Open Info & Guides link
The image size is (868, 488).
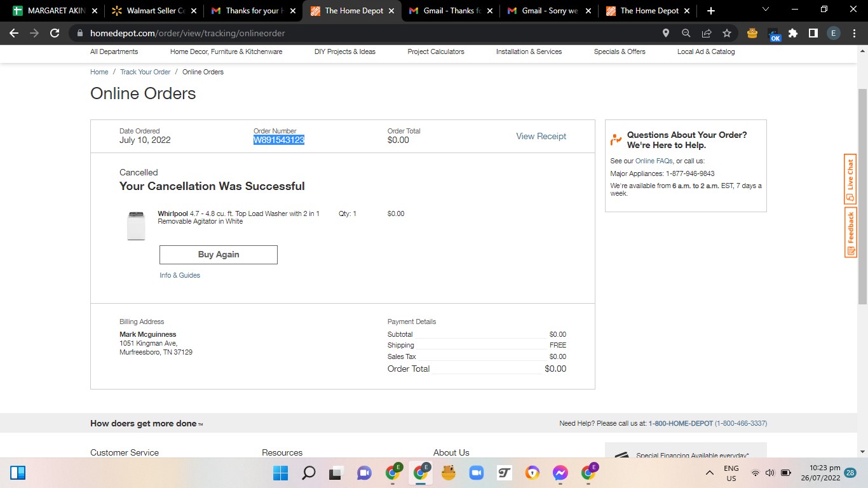click(180, 275)
